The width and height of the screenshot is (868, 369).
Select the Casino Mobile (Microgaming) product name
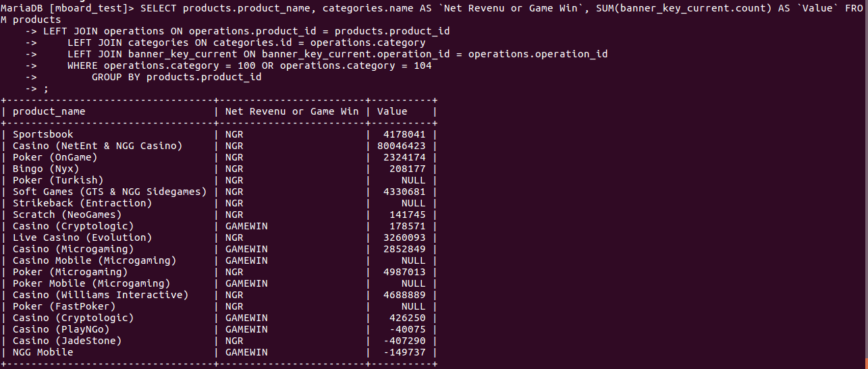94,260
